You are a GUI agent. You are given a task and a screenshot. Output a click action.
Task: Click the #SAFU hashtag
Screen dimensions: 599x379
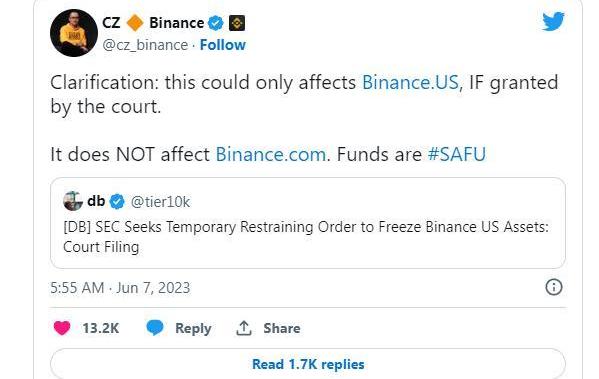click(x=457, y=154)
